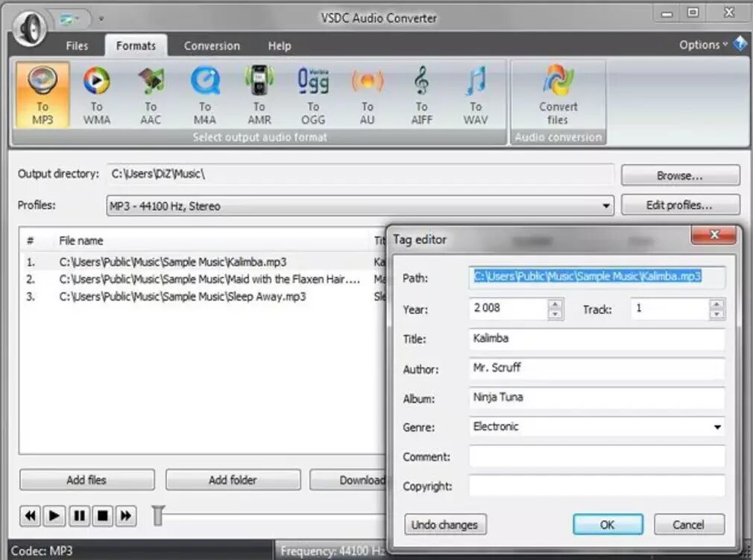
Task: Select the To MP3 output format
Action: point(42,95)
